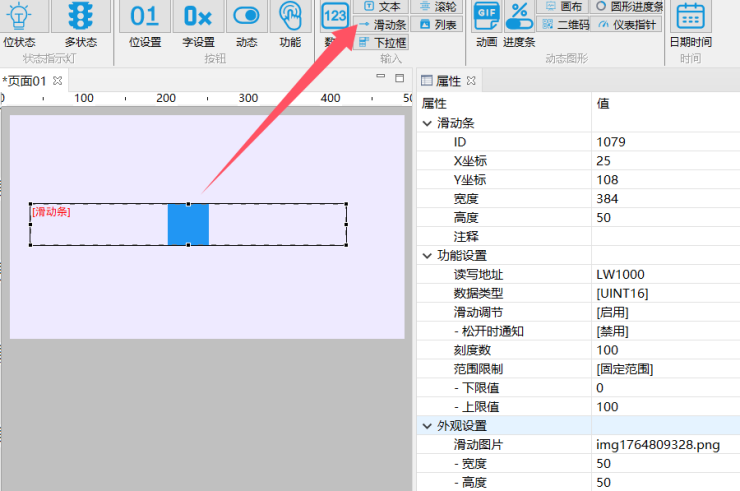Click the empty 注释 value field
The width and height of the screenshot is (740, 491).
pos(665,237)
